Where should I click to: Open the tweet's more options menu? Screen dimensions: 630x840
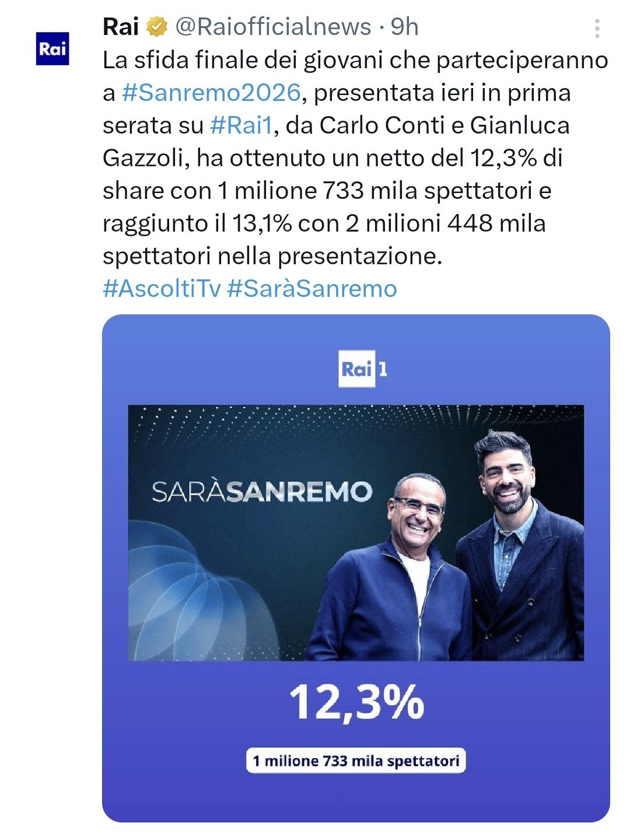(597, 29)
